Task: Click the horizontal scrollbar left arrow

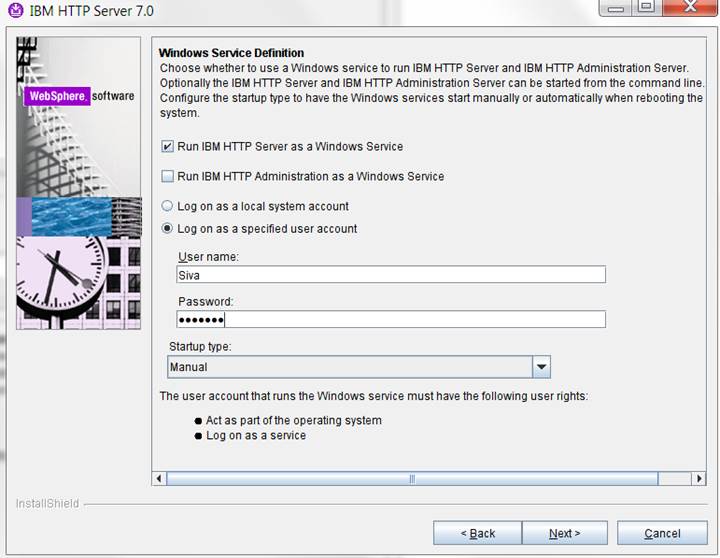Action: click(159, 479)
